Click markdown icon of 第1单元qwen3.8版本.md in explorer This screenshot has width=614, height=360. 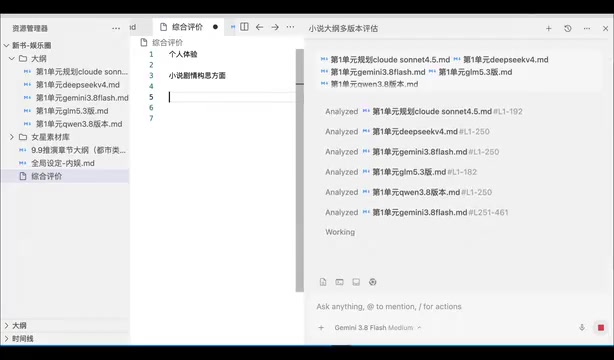click(27, 124)
